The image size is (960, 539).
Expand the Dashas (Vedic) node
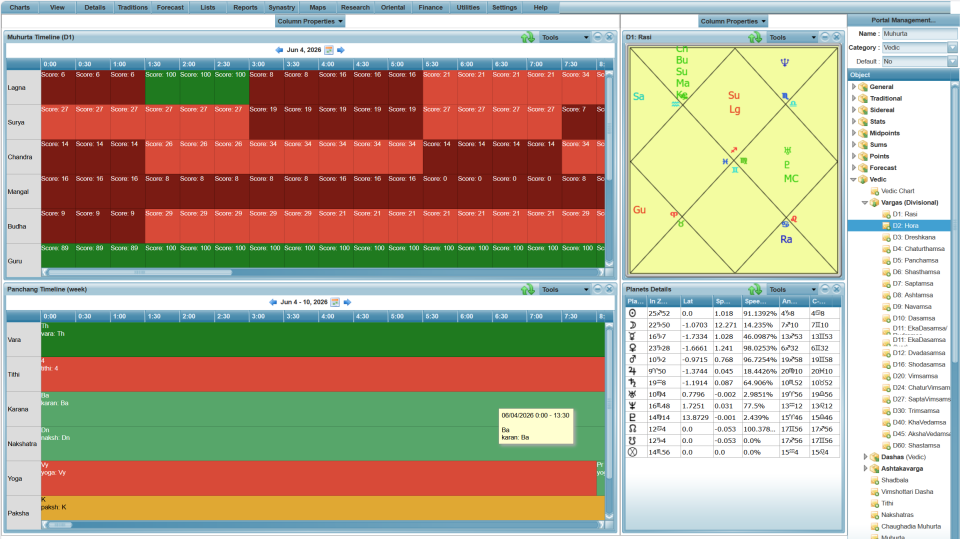coord(865,457)
